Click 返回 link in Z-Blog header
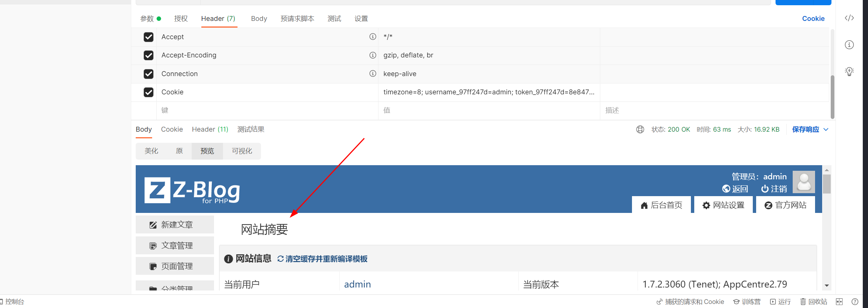Viewport: 868px width, 308px height. click(735, 189)
